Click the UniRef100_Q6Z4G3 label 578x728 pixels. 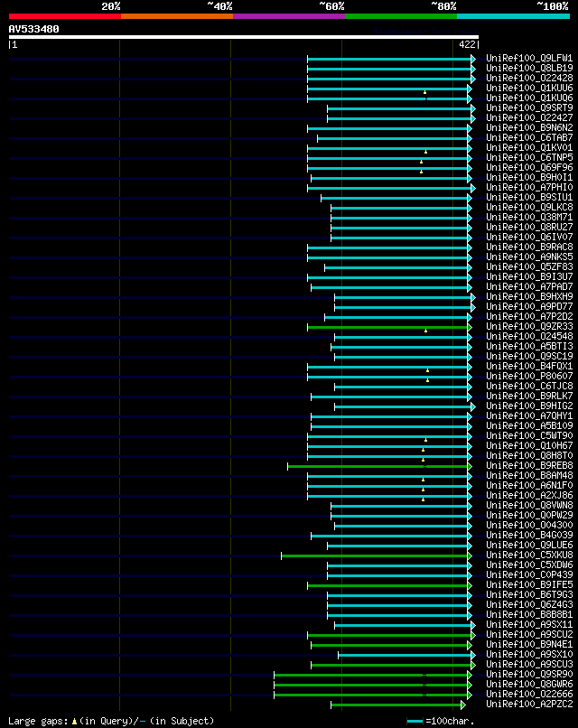pos(529,605)
